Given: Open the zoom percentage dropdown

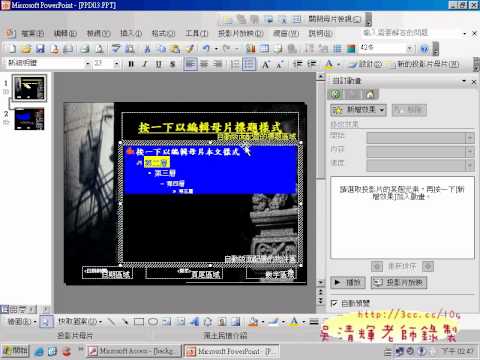Looking at the screenshot, I should point(410,49).
